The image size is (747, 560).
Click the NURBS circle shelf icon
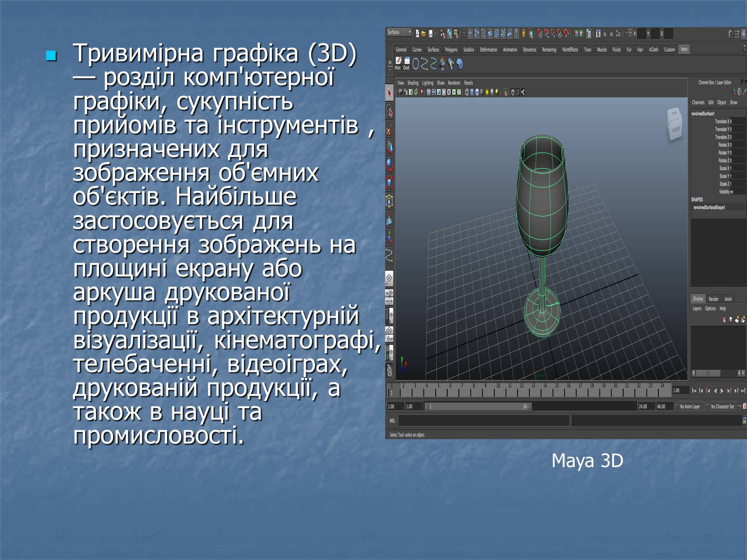pos(416,63)
